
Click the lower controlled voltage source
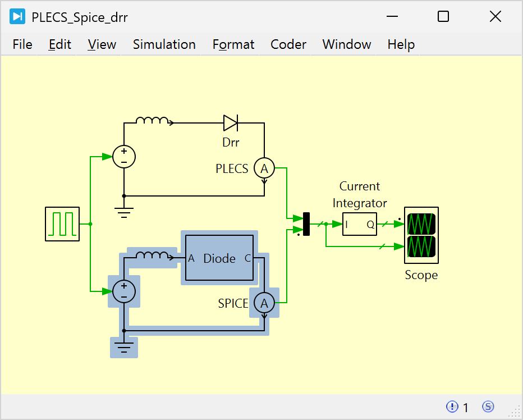click(124, 291)
